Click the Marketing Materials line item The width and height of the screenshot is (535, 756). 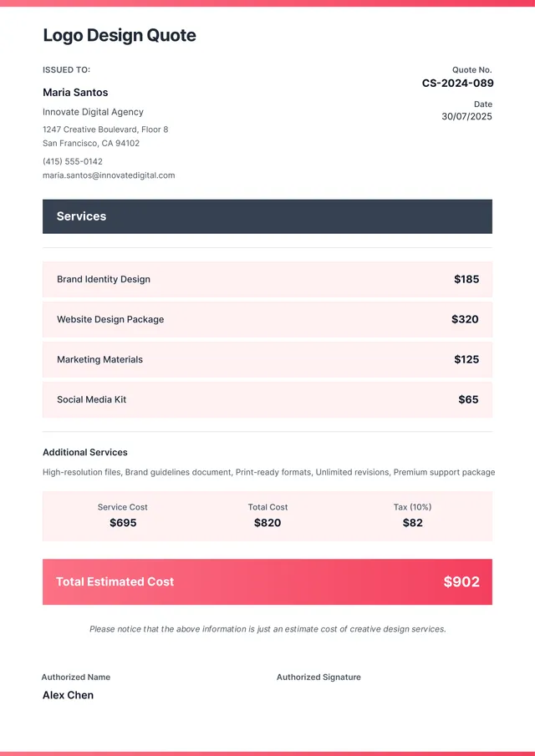pyautogui.click(x=99, y=359)
